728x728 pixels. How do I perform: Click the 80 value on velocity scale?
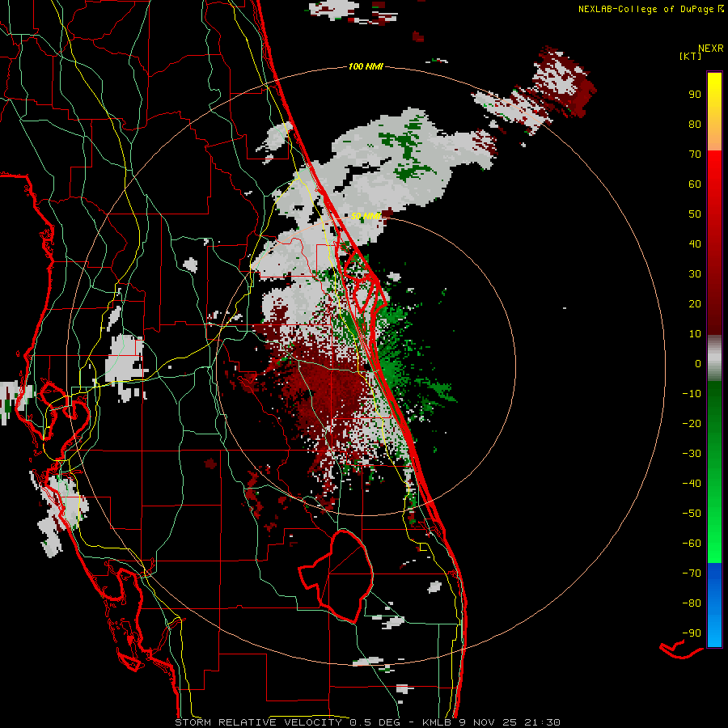695,124
